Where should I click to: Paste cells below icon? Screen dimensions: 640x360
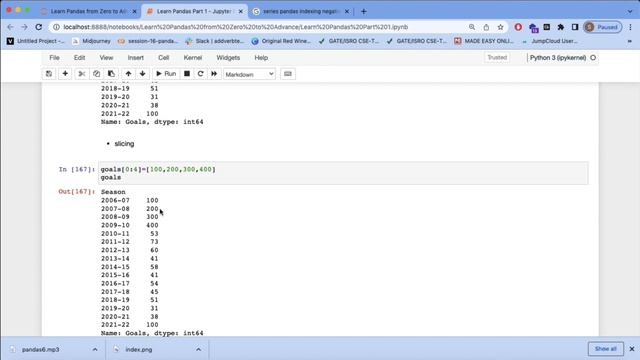point(111,74)
